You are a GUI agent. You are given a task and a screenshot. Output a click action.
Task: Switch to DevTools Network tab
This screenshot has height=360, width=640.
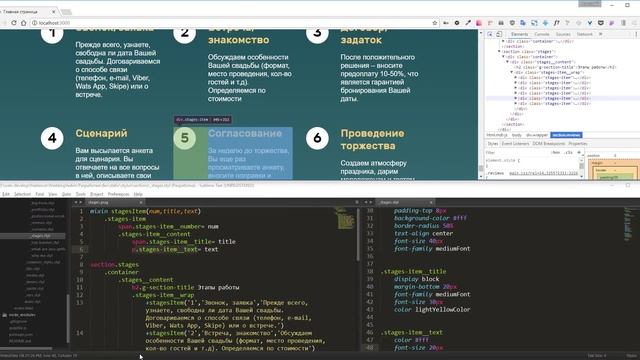tap(584, 34)
